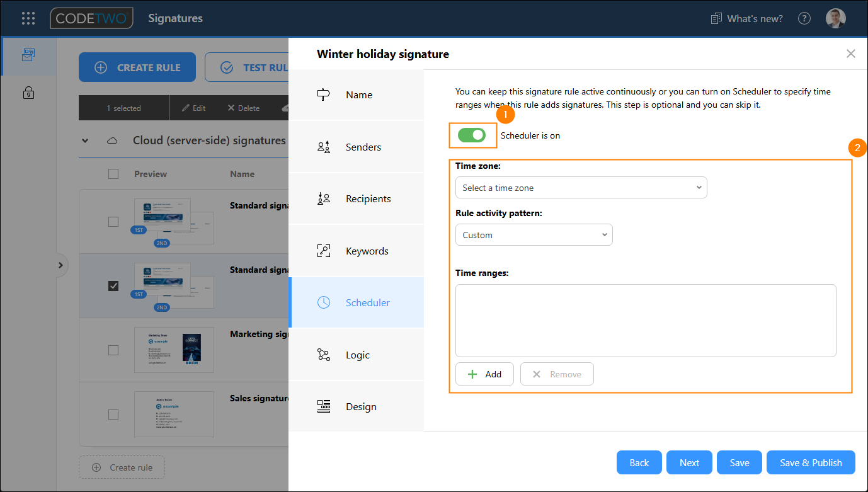
Task: Check the Sales signature row checkbox
Action: [113, 415]
